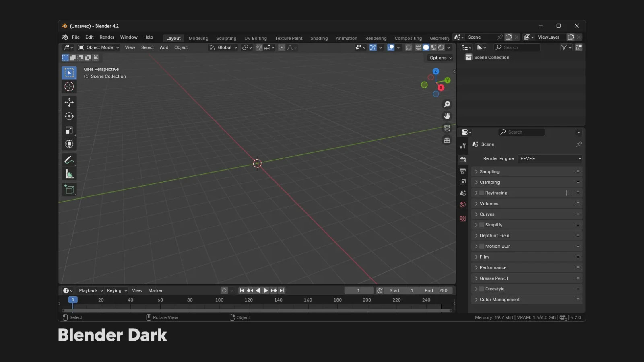Screen dimensions: 644x362
Task: Open the Tool properties tab
Action: coord(463,146)
